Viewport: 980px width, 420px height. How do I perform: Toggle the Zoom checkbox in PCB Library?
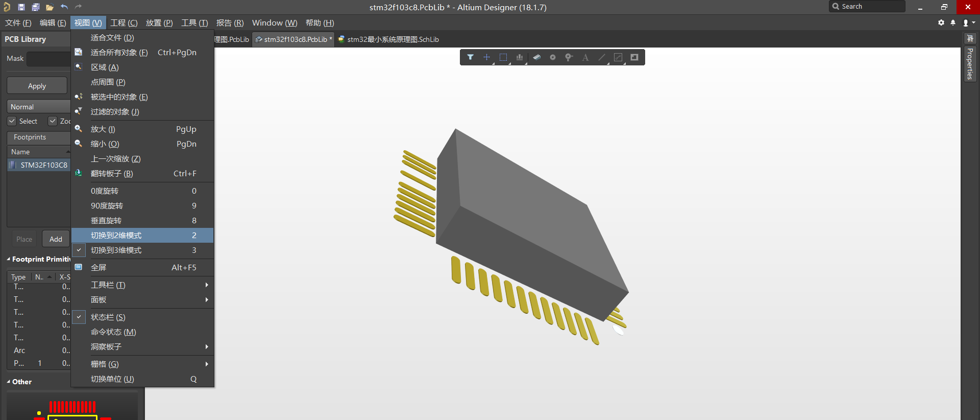(53, 121)
